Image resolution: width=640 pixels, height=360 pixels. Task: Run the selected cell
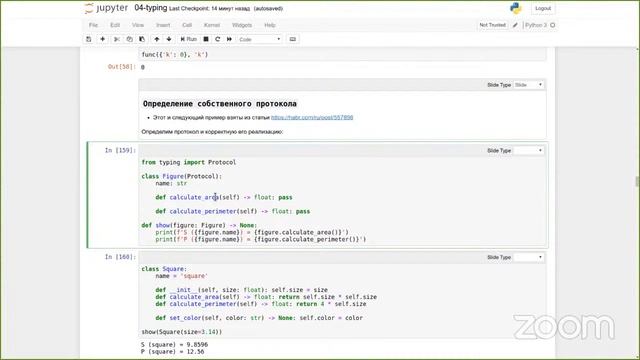tap(189, 39)
